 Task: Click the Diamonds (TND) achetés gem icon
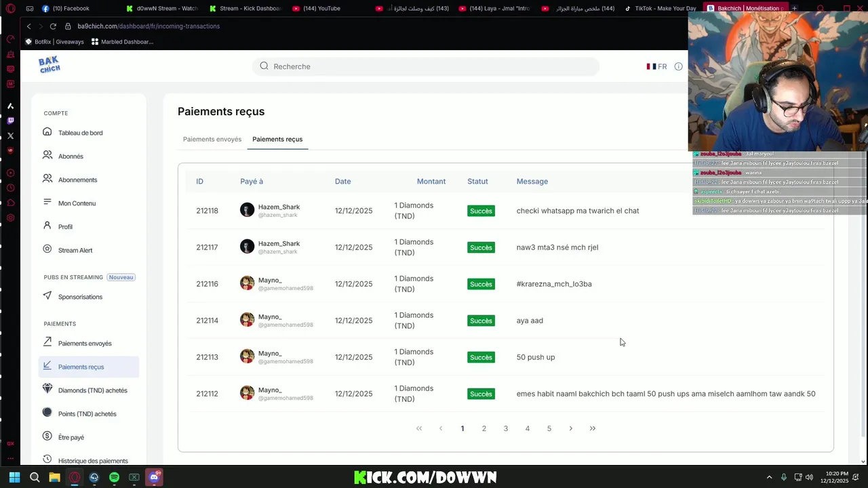tap(47, 389)
